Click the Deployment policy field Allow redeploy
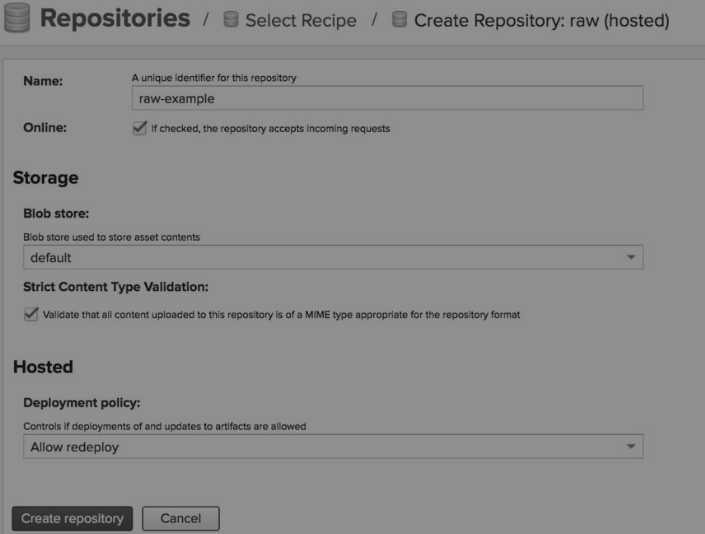Image resolution: width=705 pixels, height=534 pixels. (x=333, y=447)
